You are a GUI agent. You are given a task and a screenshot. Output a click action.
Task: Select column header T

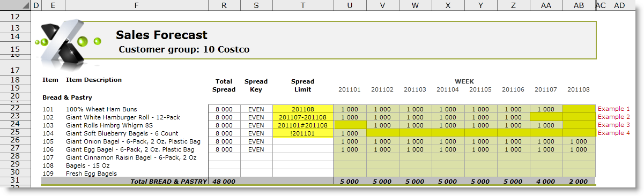(x=303, y=5)
